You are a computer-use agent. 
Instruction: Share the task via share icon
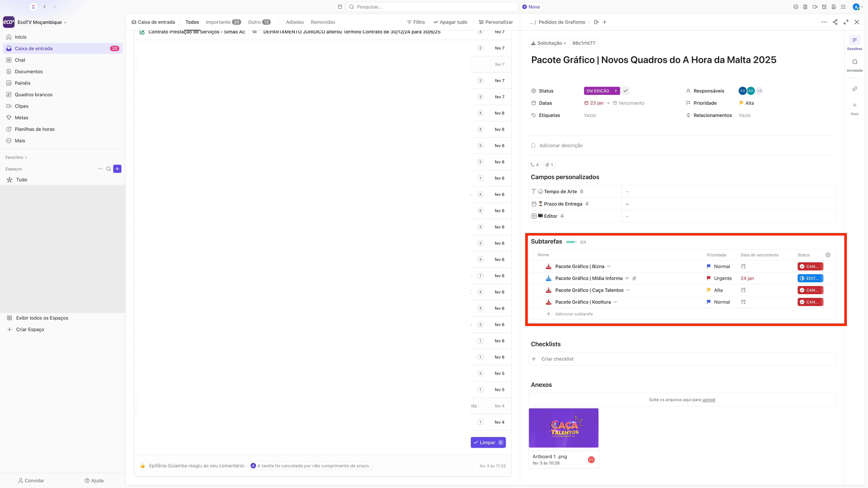[835, 22]
